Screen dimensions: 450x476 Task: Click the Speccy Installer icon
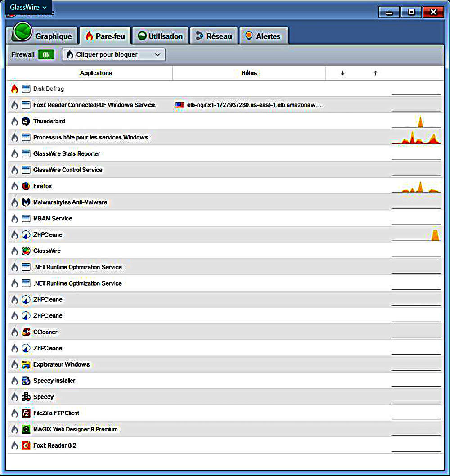click(x=26, y=381)
